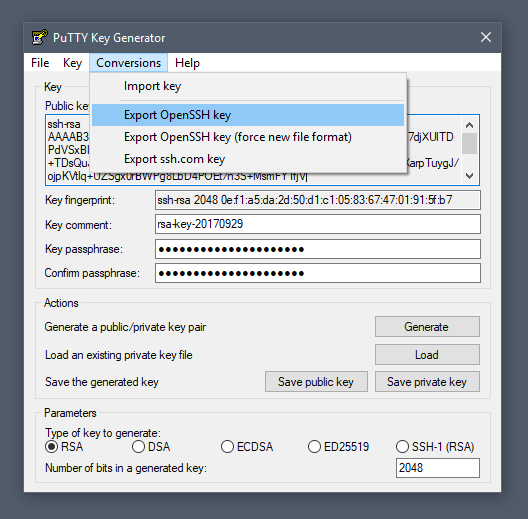Click Save private key button

(427, 382)
